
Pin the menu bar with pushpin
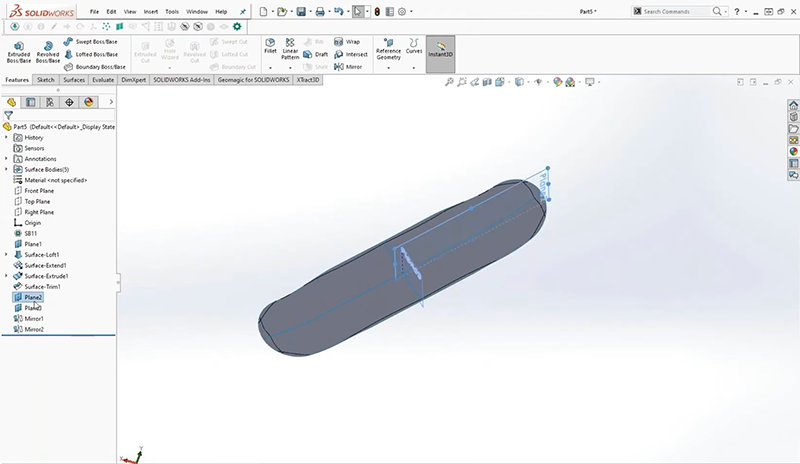pos(243,11)
